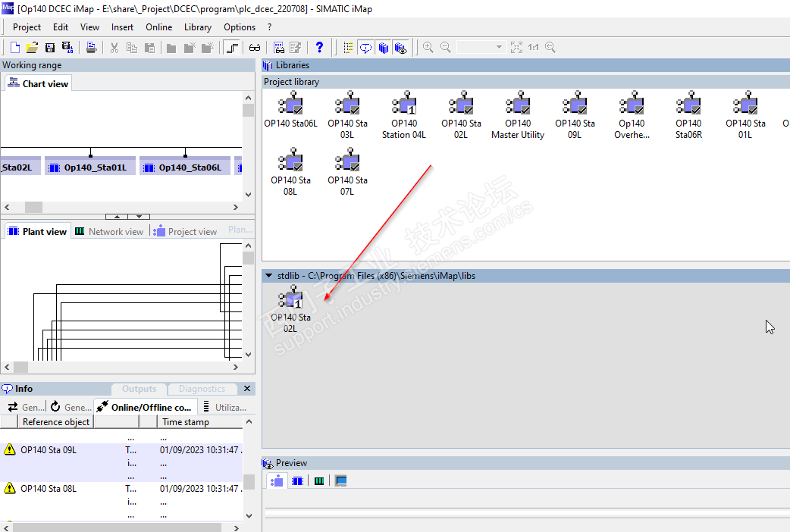Select the Plant view tab
Viewport: 790px width, 532px height.
tap(38, 231)
